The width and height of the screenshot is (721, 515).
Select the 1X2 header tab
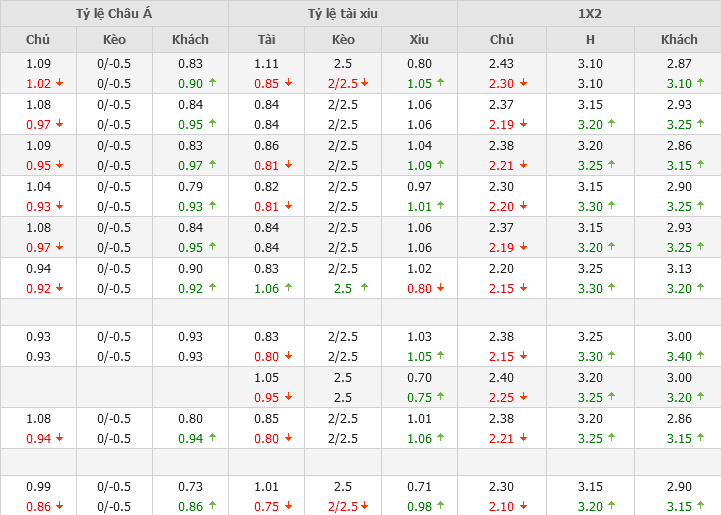[589, 14]
